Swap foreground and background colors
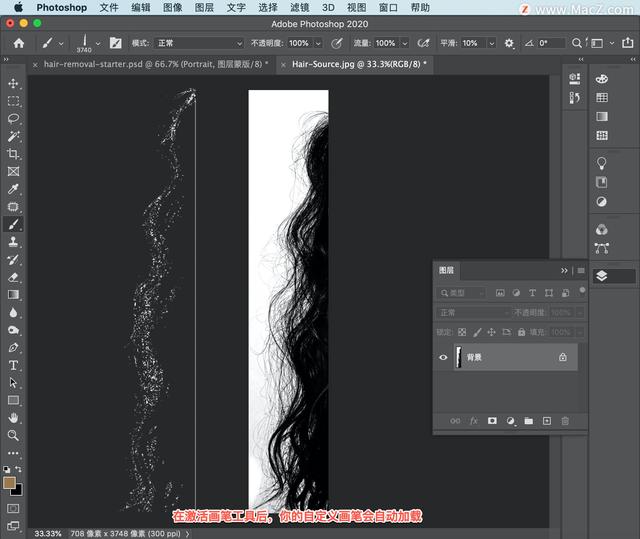 [x=18, y=469]
